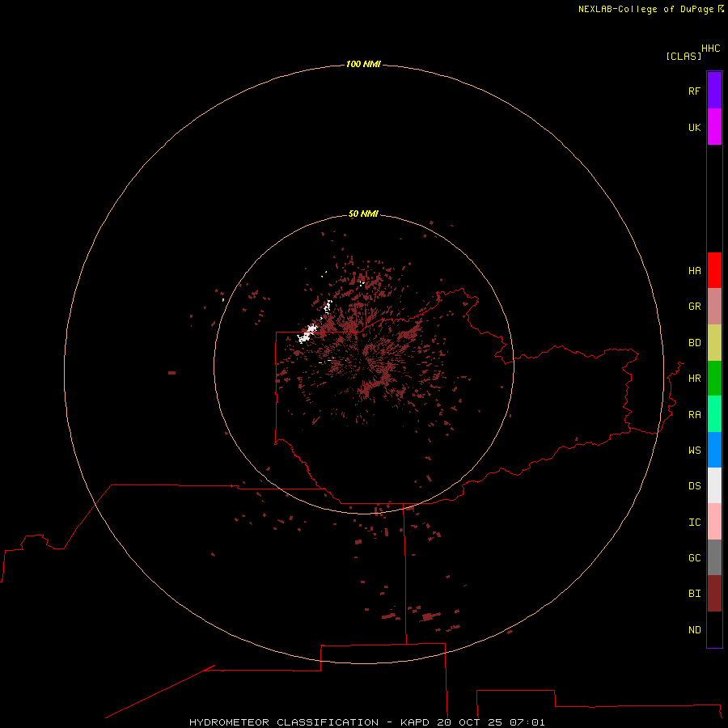Click the HHC product label

coord(711,49)
